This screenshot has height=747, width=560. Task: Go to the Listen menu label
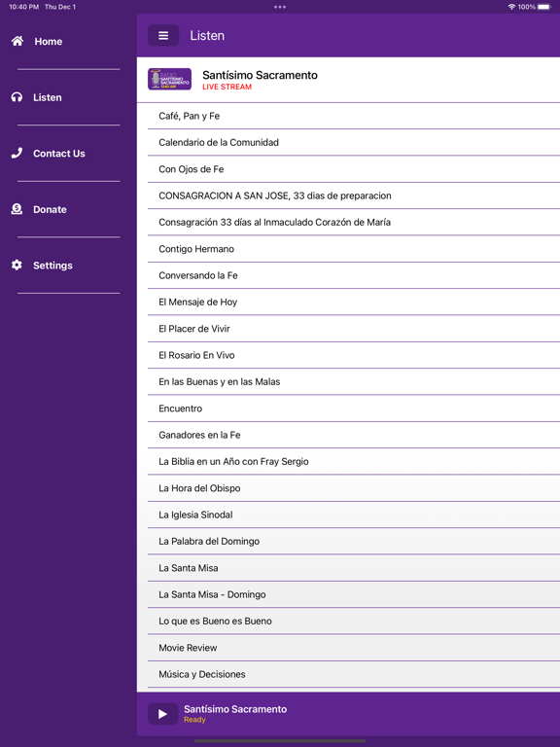(47, 97)
